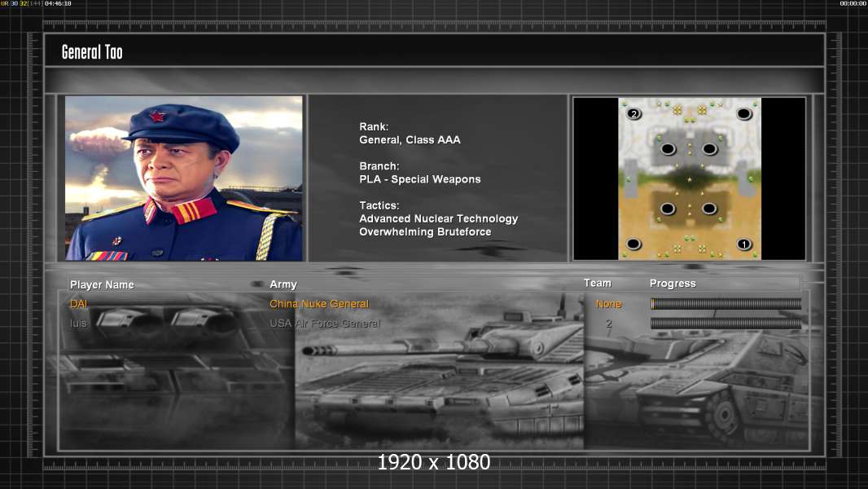Select the unnumbered start spot in minimap's top-right corner
Image resolution: width=868 pixels, height=489 pixels.
click(x=744, y=114)
